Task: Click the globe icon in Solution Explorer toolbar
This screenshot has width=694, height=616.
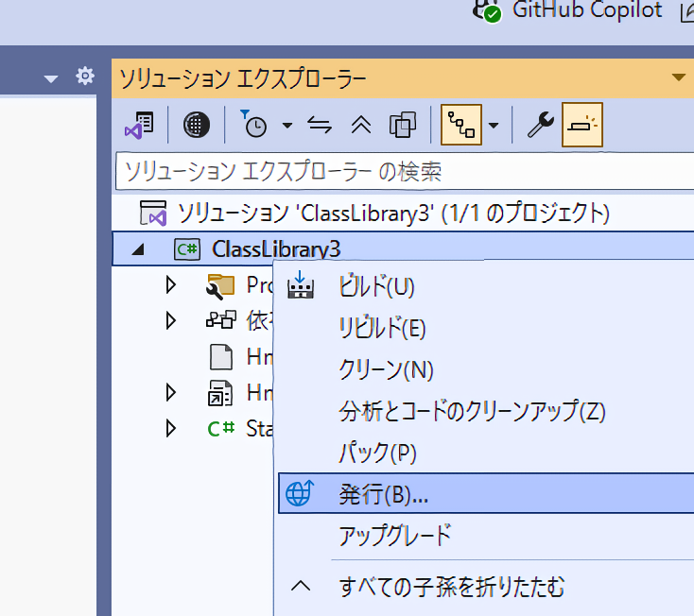Action: [x=196, y=125]
